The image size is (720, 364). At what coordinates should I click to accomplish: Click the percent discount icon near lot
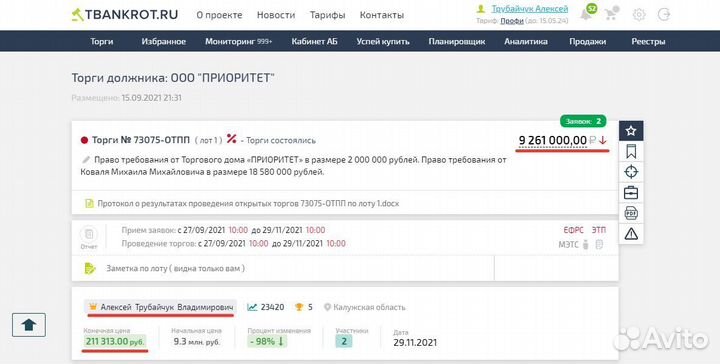(x=231, y=139)
